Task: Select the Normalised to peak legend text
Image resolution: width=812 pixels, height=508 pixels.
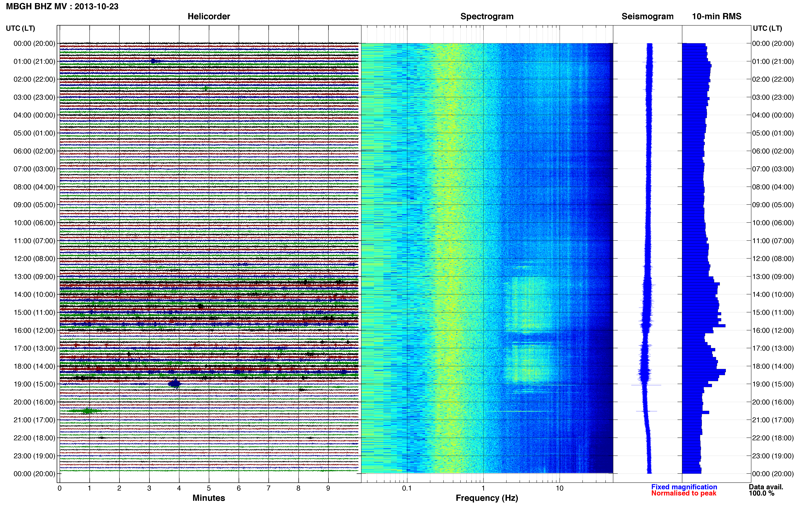Action: pos(684,493)
